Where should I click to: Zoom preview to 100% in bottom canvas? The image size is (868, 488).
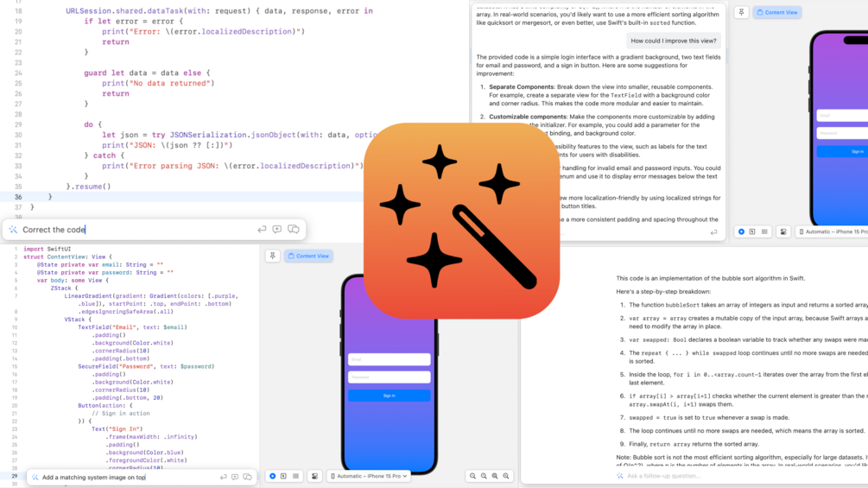[484, 476]
